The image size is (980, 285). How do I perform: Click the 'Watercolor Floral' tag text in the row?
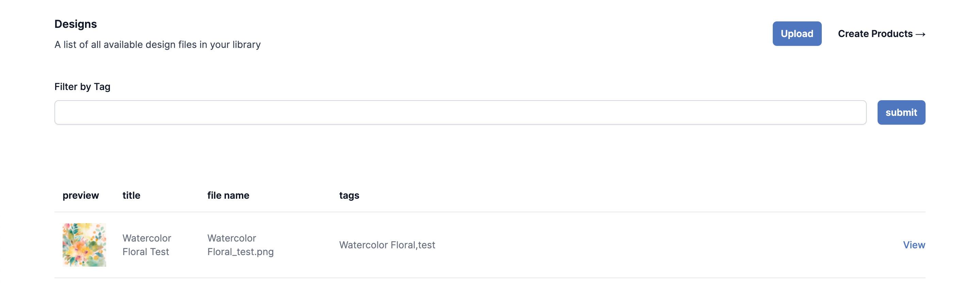[377, 245]
